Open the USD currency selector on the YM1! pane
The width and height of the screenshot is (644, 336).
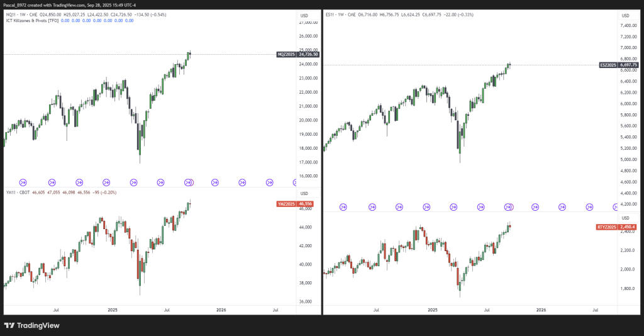304,193
